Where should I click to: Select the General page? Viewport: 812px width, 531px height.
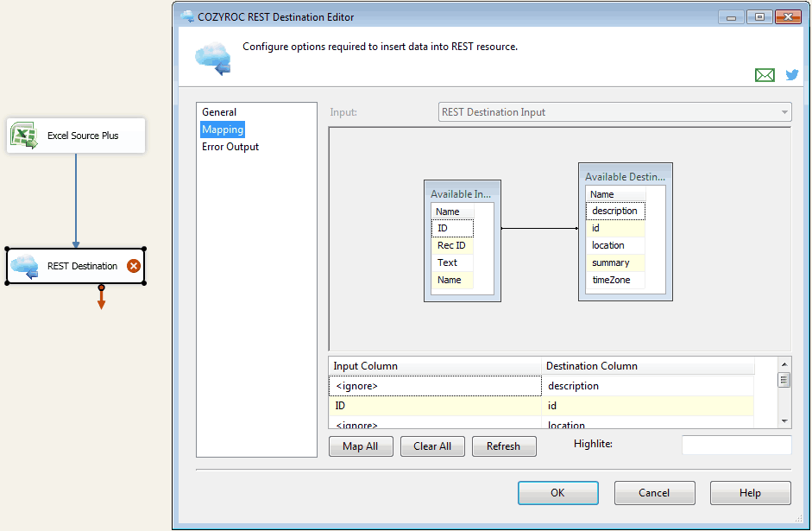(x=219, y=112)
